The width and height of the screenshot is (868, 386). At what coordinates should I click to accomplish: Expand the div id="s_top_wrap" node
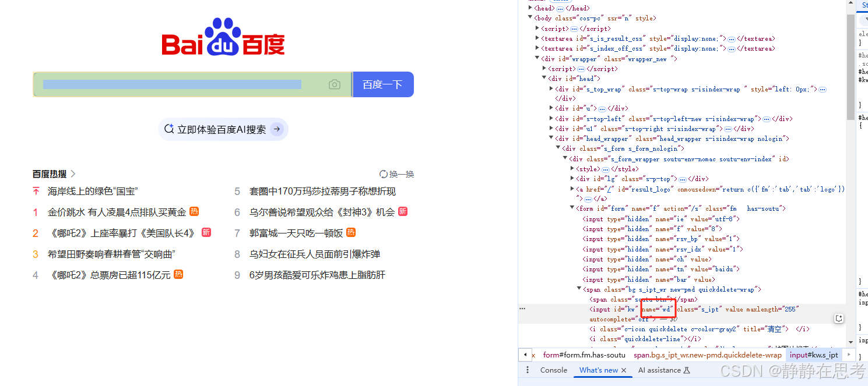[551, 89]
